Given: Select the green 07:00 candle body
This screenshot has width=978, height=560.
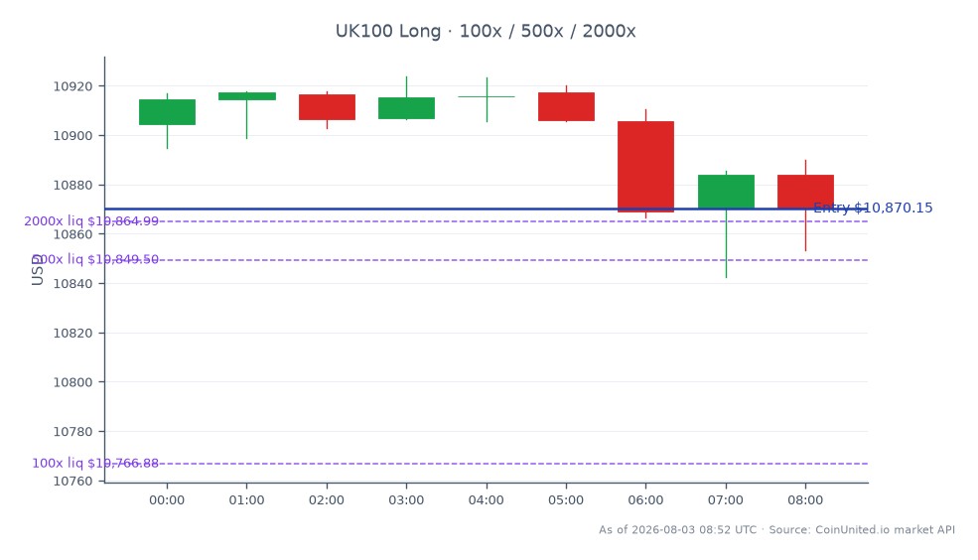Looking at the screenshot, I should (726, 192).
